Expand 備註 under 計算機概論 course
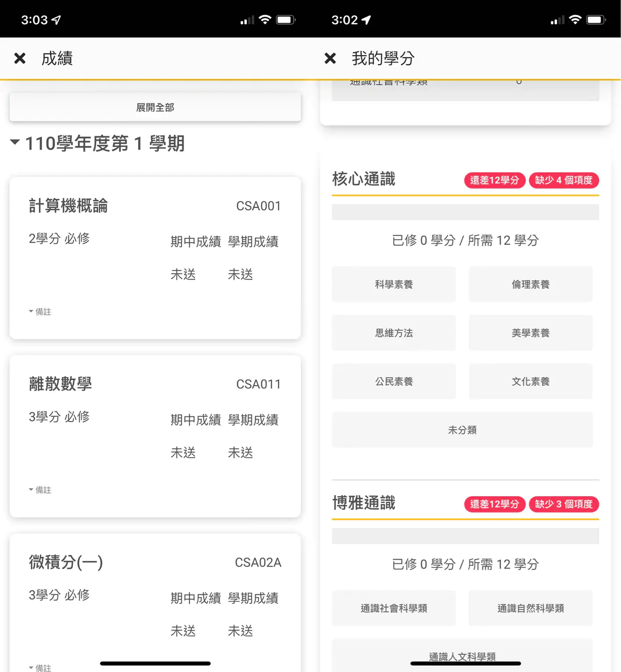 (40, 312)
